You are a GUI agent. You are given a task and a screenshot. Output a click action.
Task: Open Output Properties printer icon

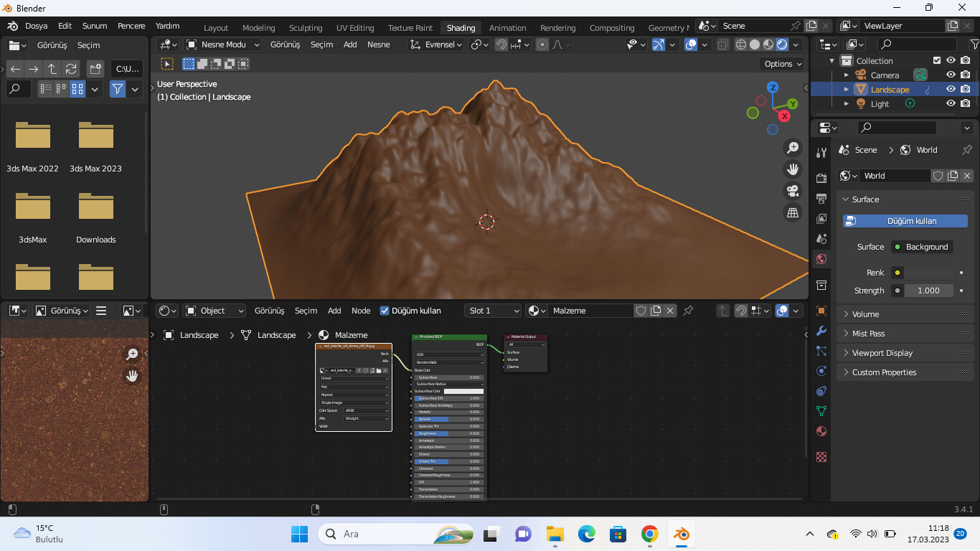[821, 197]
